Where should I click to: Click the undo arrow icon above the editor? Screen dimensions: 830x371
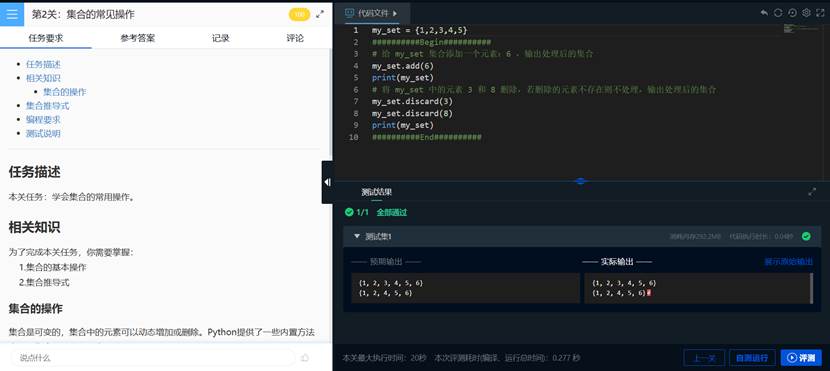pyautogui.click(x=764, y=13)
